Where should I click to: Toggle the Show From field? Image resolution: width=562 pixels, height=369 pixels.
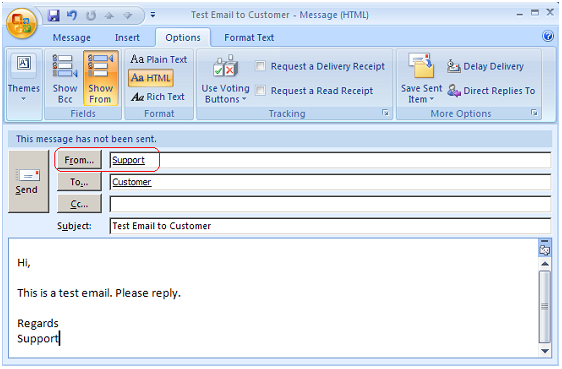pos(101,78)
